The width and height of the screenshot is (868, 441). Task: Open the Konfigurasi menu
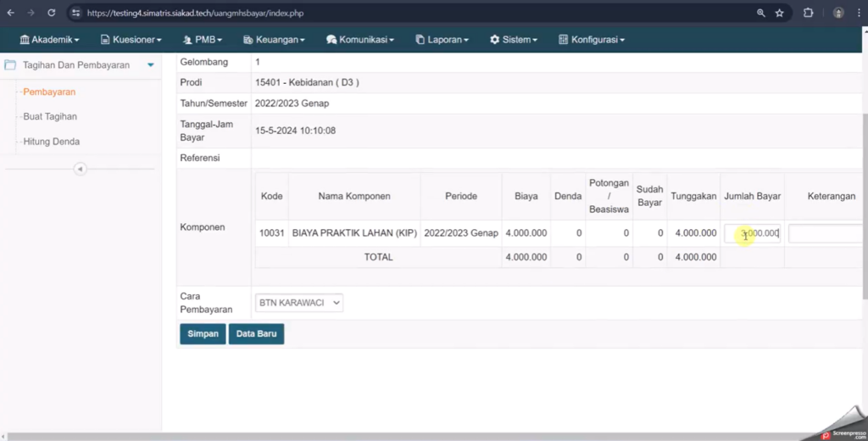[592, 40]
